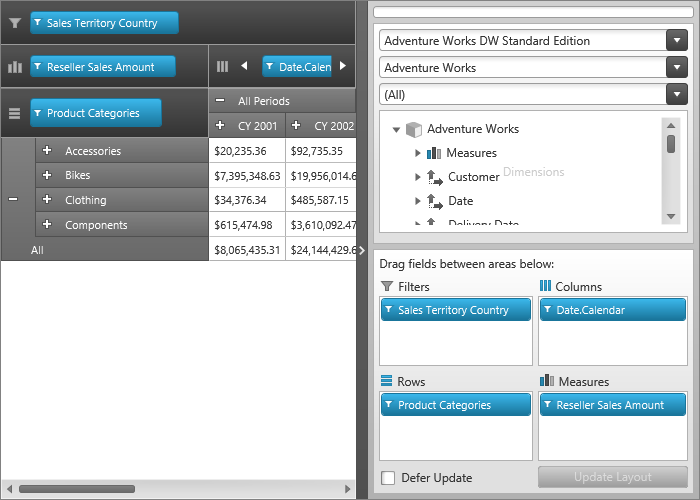Click Product Categories field in pivot row area
Screen dimensions: 700x500
point(96,113)
